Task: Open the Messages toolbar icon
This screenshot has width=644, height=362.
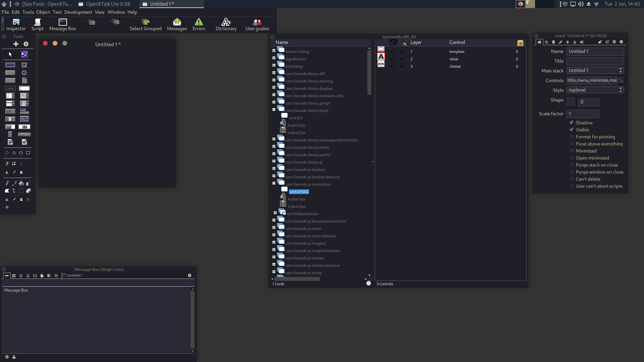Action: (x=177, y=25)
